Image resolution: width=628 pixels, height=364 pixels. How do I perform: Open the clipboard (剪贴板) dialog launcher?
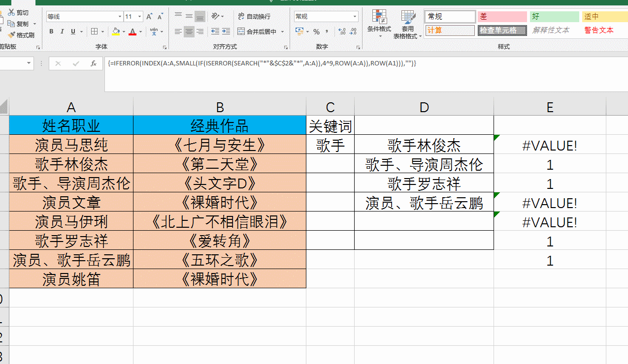tap(38, 47)
